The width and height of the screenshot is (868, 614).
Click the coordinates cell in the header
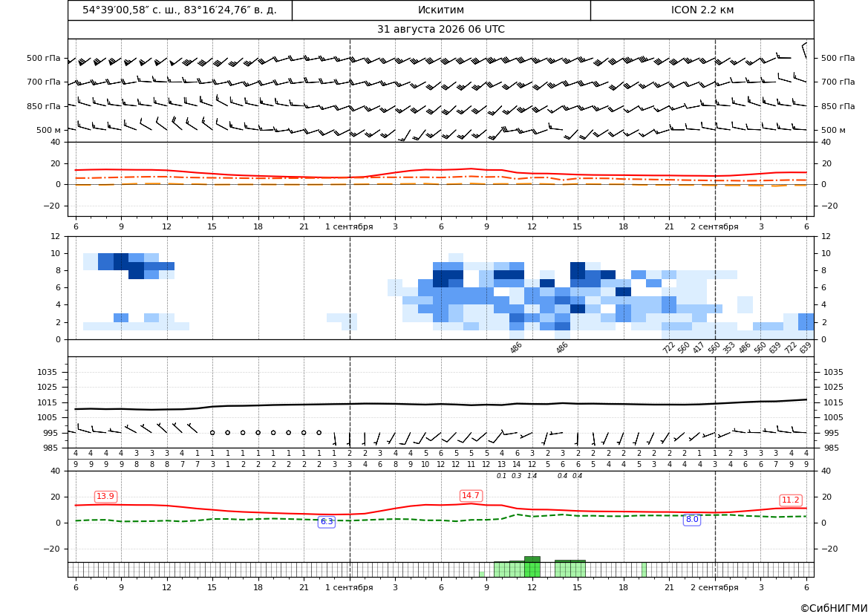pyautogui.click(x=180, y=10)
